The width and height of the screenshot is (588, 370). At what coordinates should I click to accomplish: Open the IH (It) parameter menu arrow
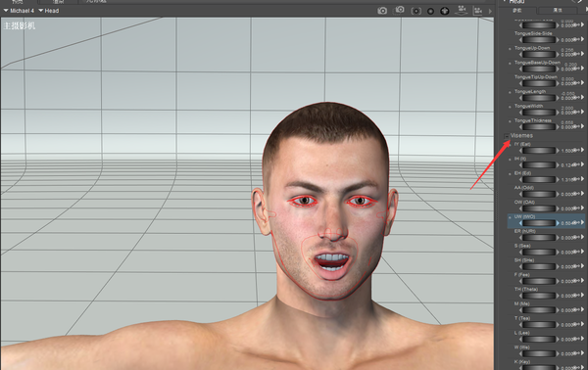coord(582,164)
